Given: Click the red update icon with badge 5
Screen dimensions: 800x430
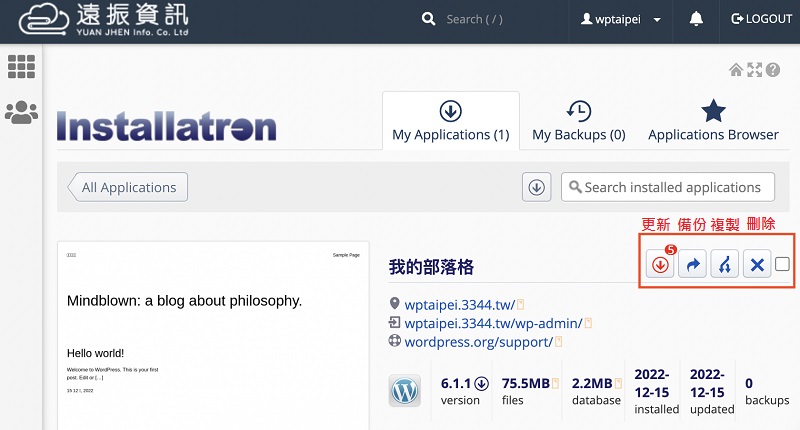Looking at the screenshot, I should (660, 264).
